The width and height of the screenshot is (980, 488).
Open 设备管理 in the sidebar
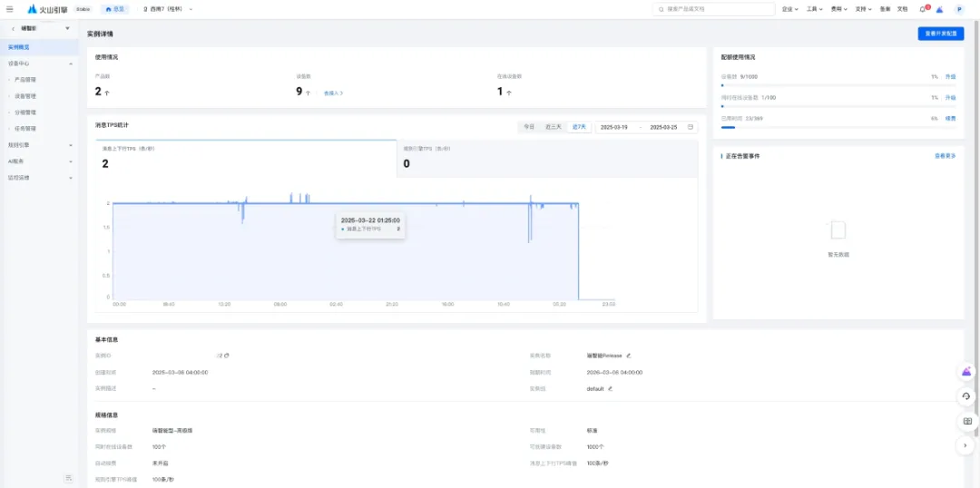coord(25,95)
